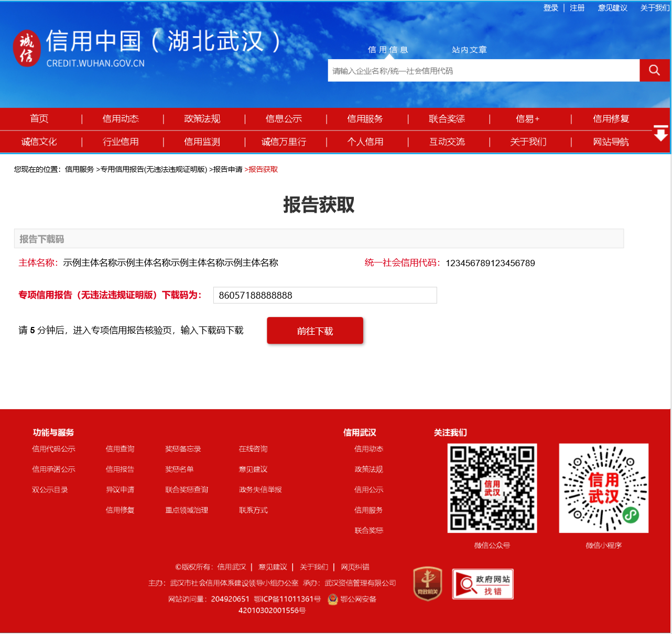
Task: Click the 登录 link at top
Action: point(550,8)
